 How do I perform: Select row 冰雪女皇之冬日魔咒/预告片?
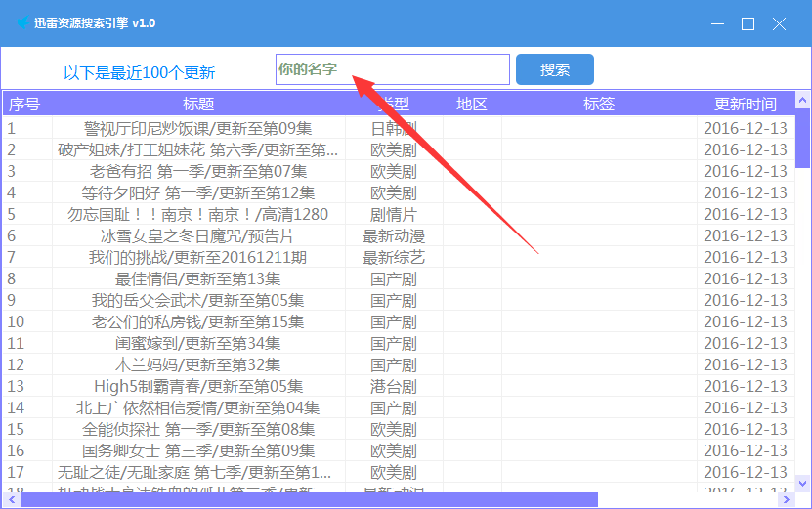point(399,235)
